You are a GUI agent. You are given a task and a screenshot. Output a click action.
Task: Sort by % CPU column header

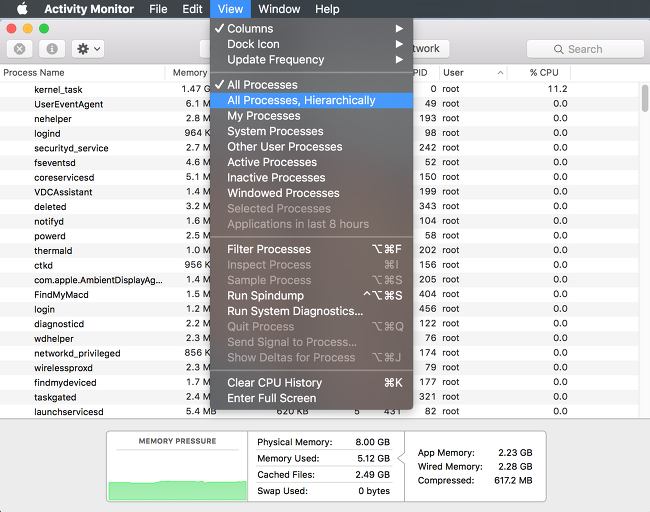coord(539,73)
